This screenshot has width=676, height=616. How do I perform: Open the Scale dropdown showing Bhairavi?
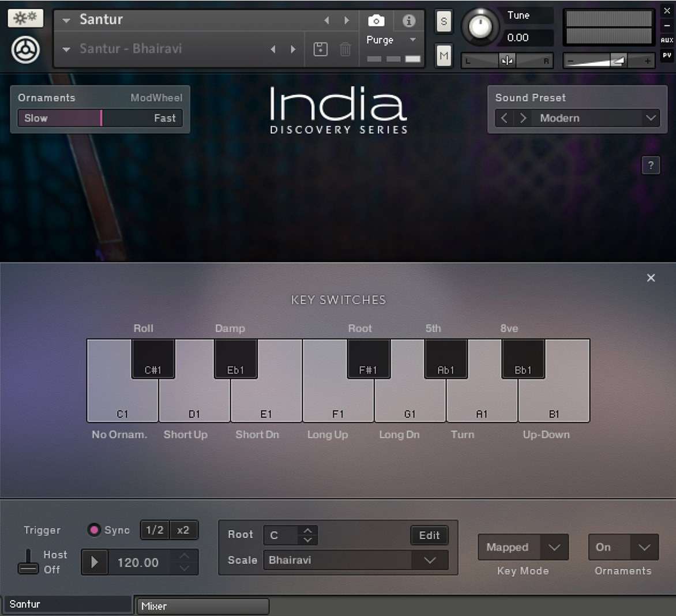click(x=355, y=560)
